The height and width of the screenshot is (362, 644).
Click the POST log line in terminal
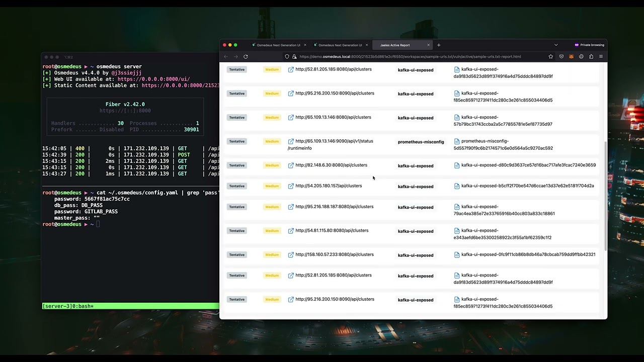(x=131, y=155)
